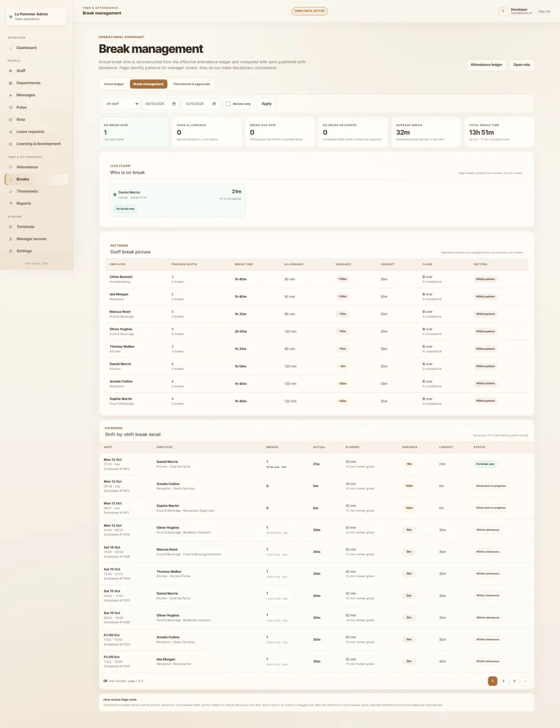This screenshot has width=560, height=728.
Task: Click the On Break Now stat card
Action: 134,132
